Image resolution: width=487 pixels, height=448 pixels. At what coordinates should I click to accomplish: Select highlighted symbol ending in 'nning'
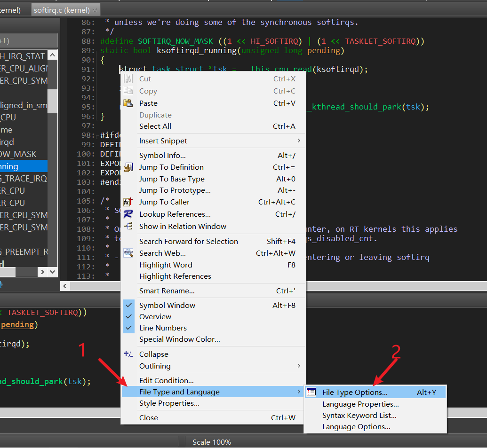(x=24, y=166)
